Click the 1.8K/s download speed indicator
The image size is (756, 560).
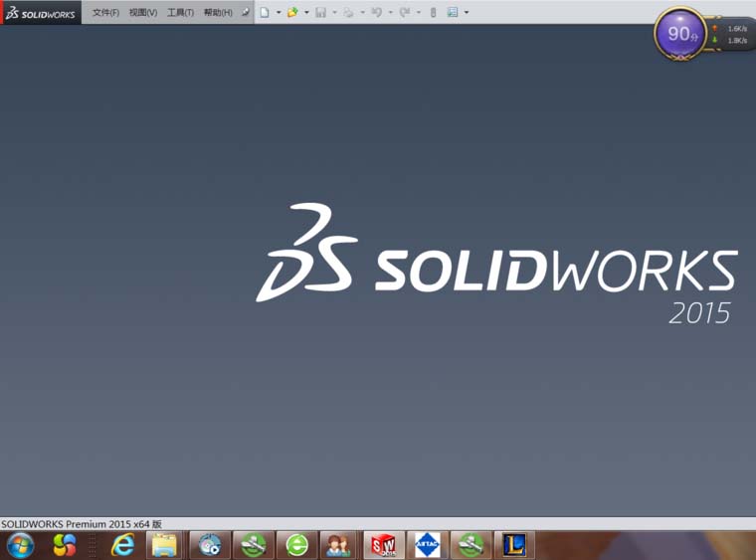tap(731, 41)
